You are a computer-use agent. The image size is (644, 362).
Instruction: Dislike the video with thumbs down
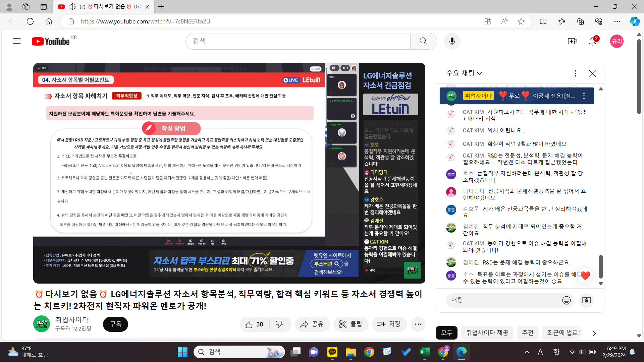(x=279, y=324)
